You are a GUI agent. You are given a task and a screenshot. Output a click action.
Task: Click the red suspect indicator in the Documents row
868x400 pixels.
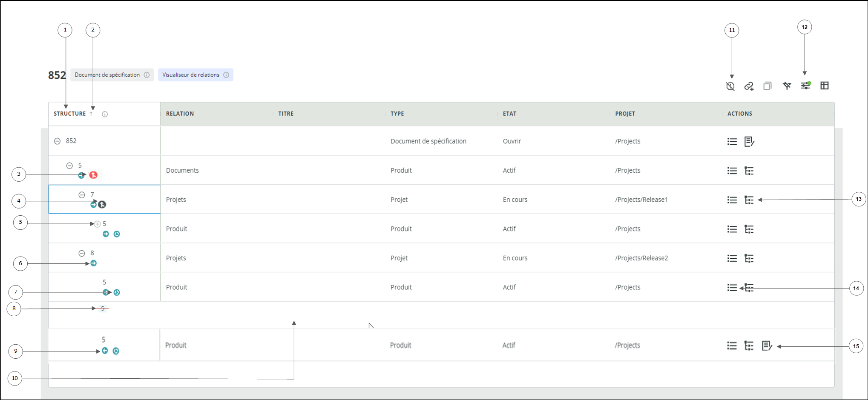pyautogui.click(x=93, y=175)
